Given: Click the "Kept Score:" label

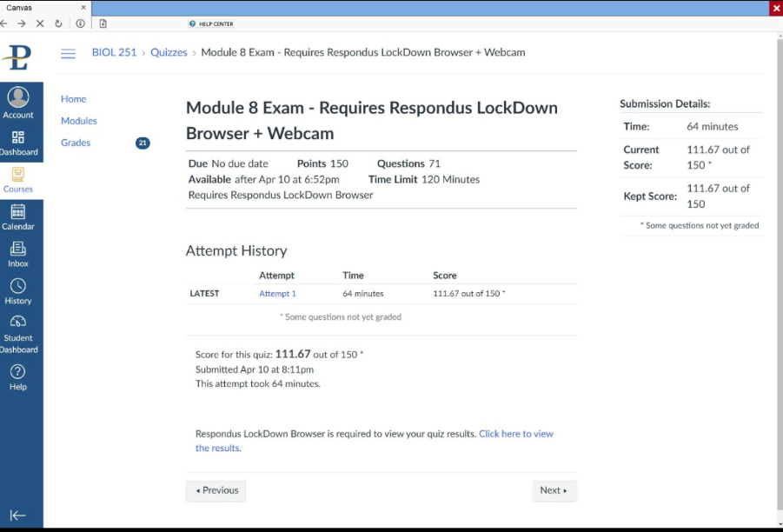Looking at the screenshot, I should (x=650, y=196).
